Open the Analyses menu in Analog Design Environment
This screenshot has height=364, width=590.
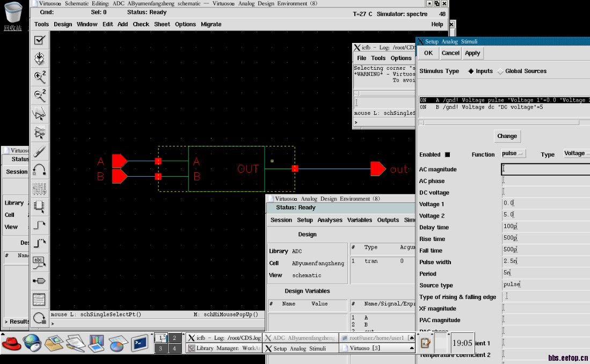point(330,220)
